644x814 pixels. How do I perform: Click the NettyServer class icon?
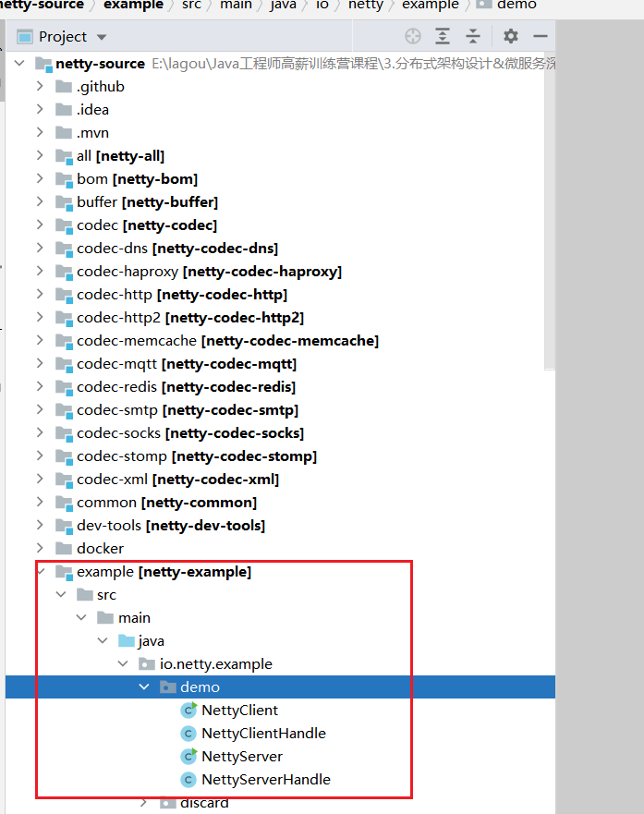point(188,756)
